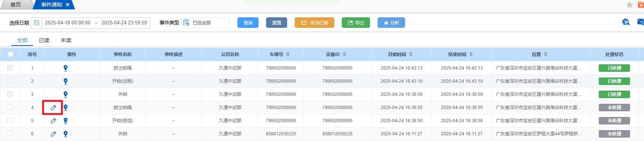
Task: Select the checkbox for row 6
Action: [10, 133]
